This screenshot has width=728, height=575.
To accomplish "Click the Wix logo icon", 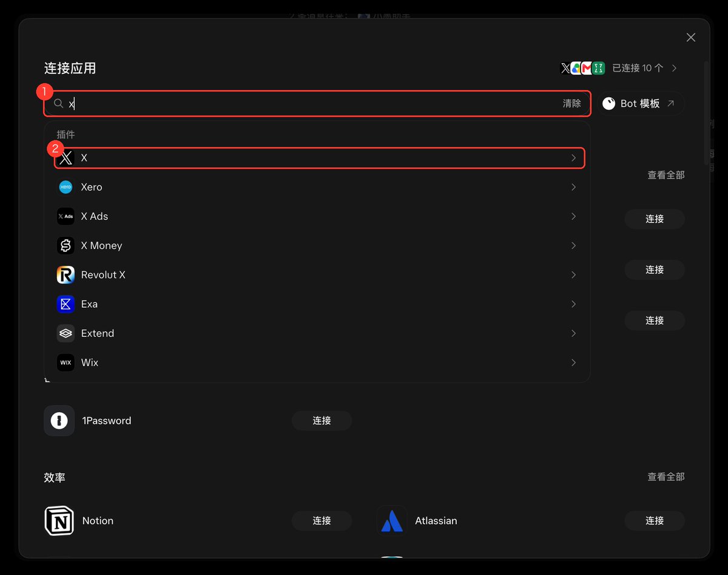I will pyautogui.click(x=66, y=362).
